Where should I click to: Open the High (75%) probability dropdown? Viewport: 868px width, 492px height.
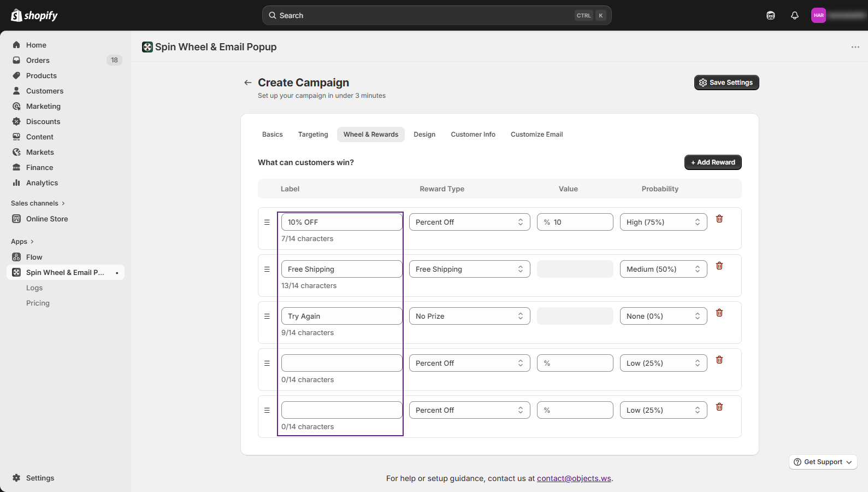click(664, 222)
